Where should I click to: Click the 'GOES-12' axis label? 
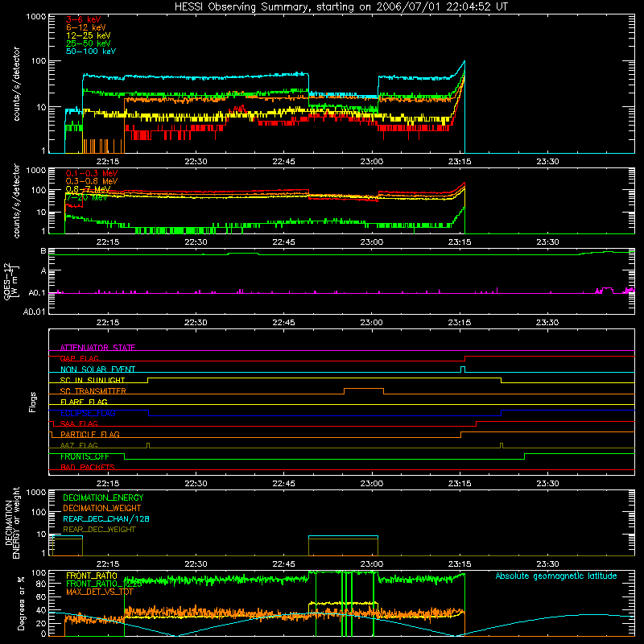click(x=8, y=281)
